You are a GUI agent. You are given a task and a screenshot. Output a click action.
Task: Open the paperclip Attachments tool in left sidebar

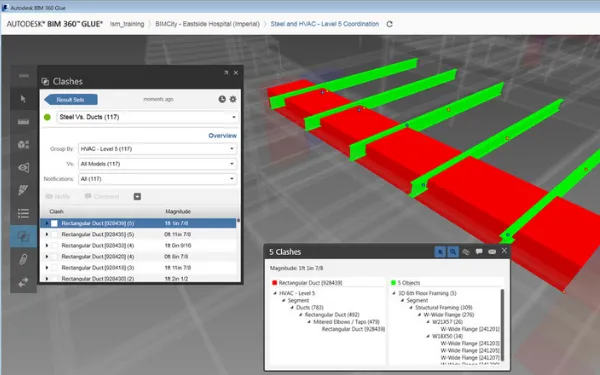tap(23, 259)
